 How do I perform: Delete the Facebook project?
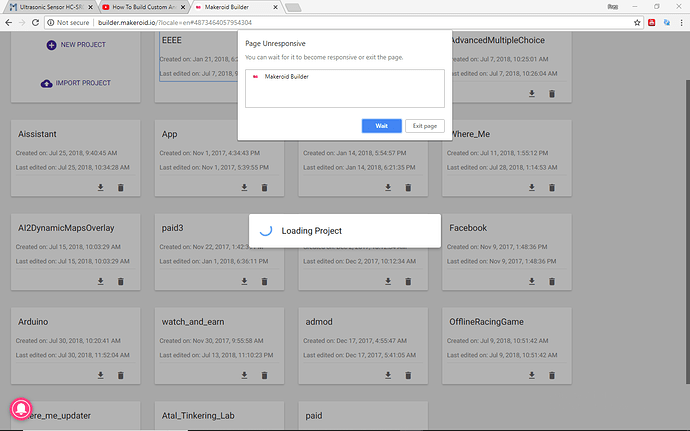click(x=552, y=281)
